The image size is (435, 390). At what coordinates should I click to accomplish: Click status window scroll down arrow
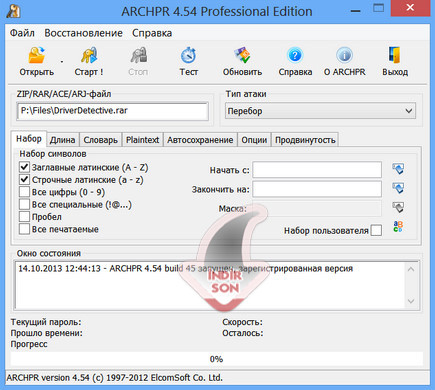point(411,301)
